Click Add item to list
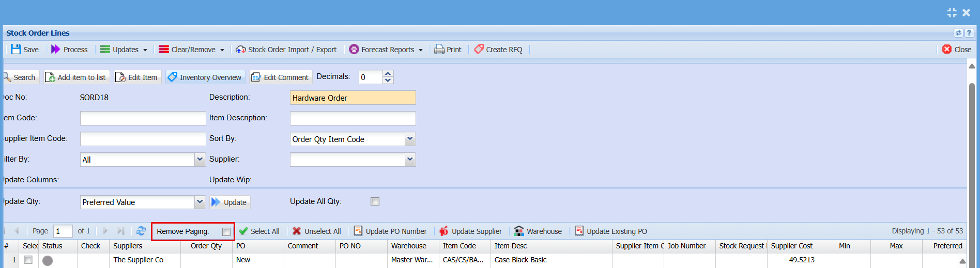The height and width of the screenshot is (268, 980). 76,77
